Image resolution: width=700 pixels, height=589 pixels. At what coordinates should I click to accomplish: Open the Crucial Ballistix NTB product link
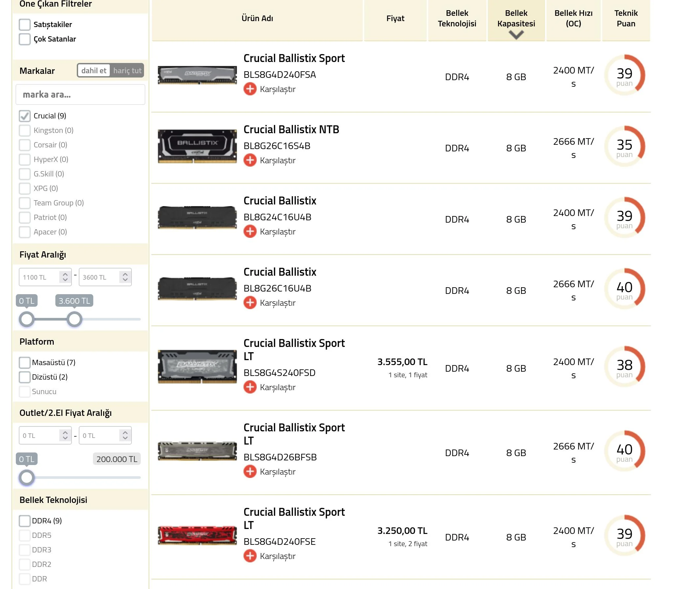pos(291,130)
